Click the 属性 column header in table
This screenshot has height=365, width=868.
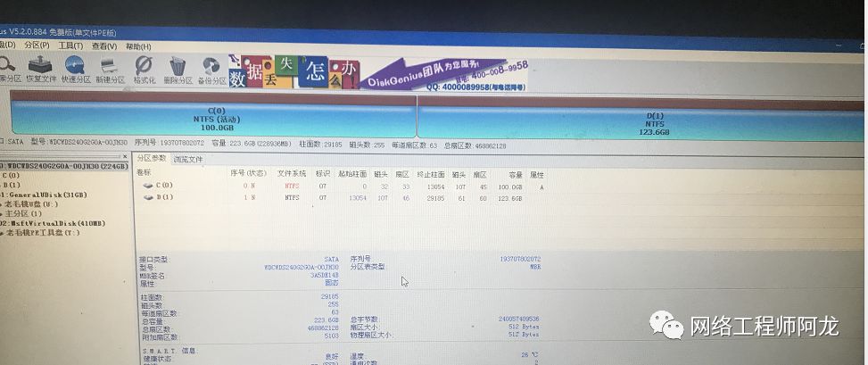point(537,175)
